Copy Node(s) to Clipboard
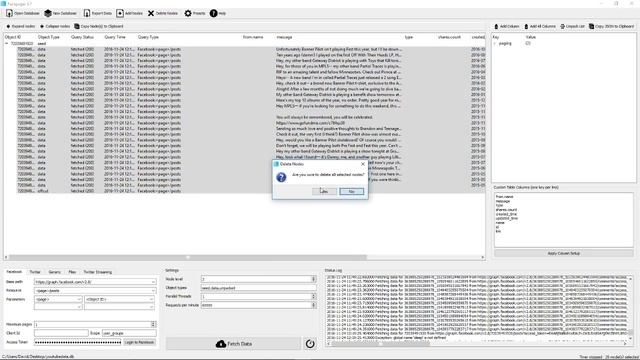 pos(98,26)
